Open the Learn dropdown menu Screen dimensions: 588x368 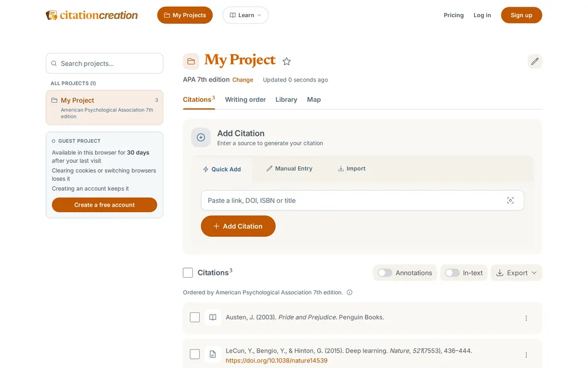[x=246, y=15]
